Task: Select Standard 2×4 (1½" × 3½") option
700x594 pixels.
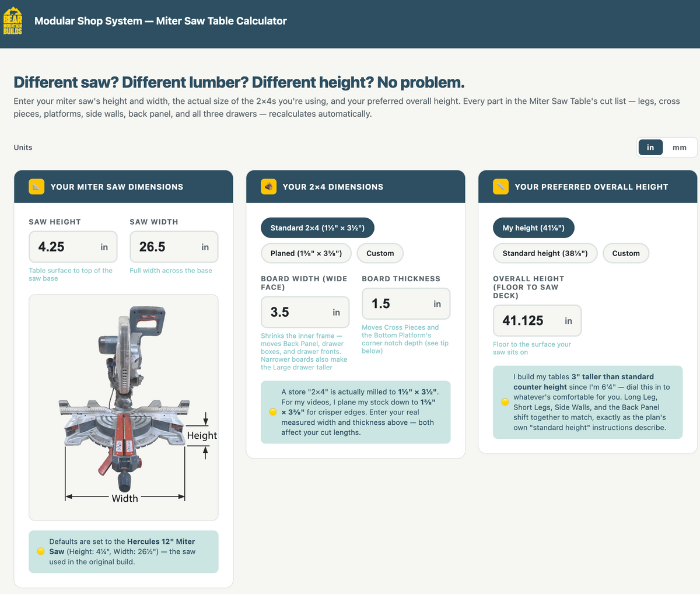Action: (317, 228)
